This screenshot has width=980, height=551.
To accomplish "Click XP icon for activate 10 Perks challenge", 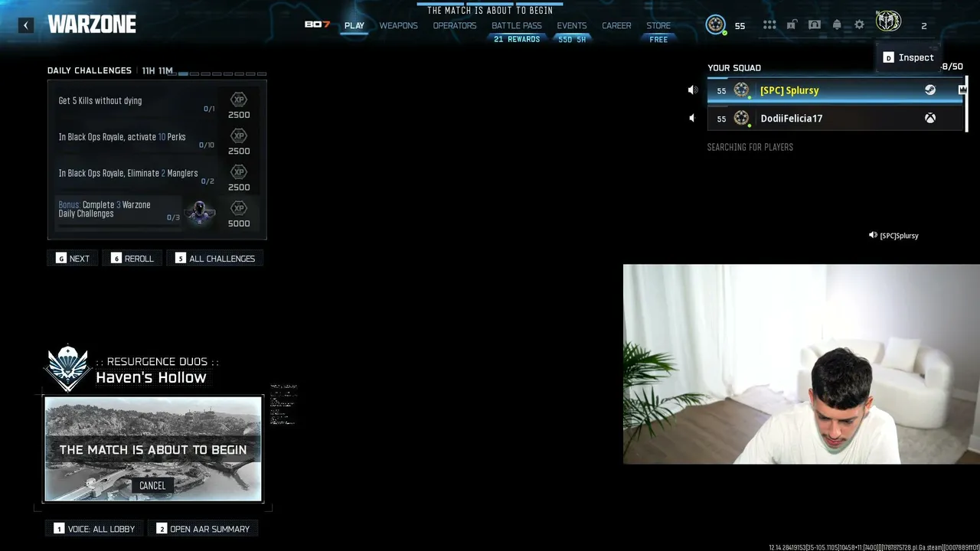I will coord(239,136).
